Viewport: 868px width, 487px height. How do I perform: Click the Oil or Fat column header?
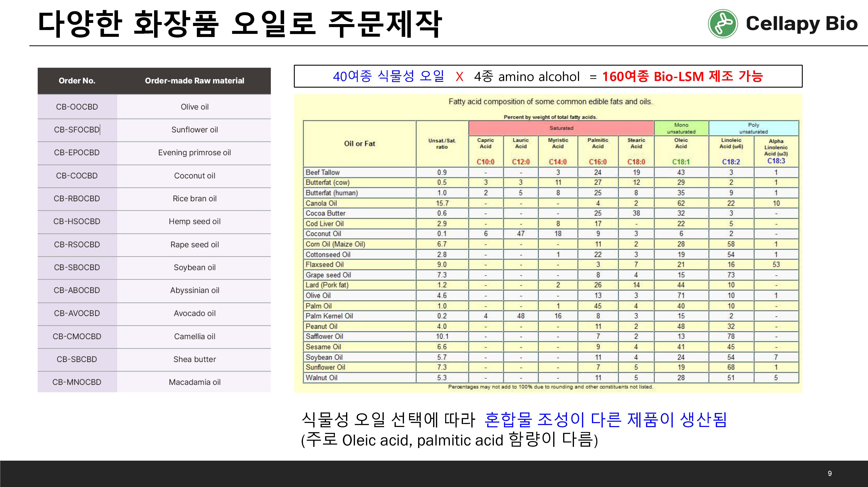coord(359,144)
